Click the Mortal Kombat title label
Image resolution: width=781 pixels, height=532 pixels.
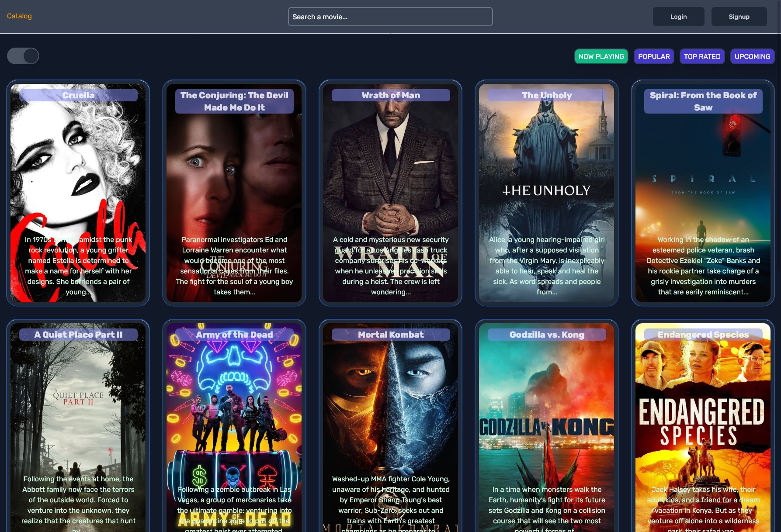pos(391,335)
